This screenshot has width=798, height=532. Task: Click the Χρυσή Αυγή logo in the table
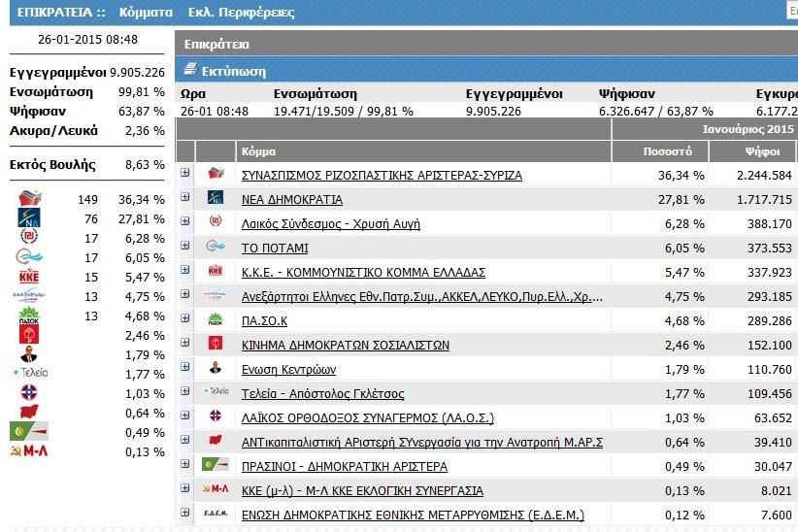(x=216, y=221)
